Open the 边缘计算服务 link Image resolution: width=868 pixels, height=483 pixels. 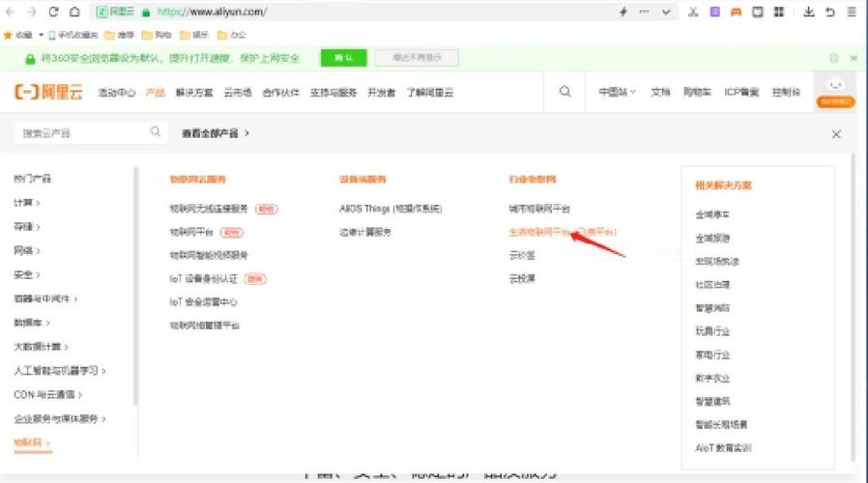[x=365, y=232]
